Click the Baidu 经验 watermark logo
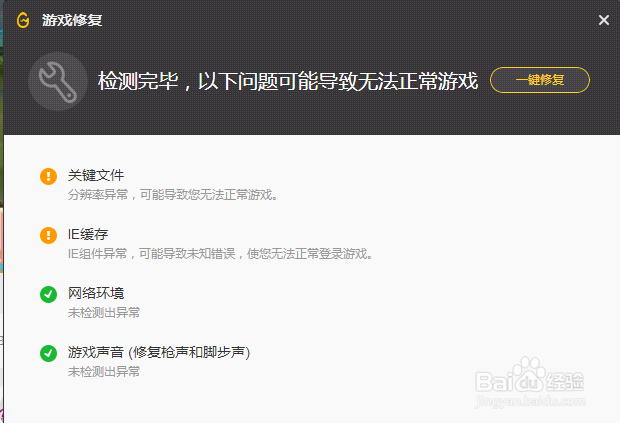 (x=530, y=376)
